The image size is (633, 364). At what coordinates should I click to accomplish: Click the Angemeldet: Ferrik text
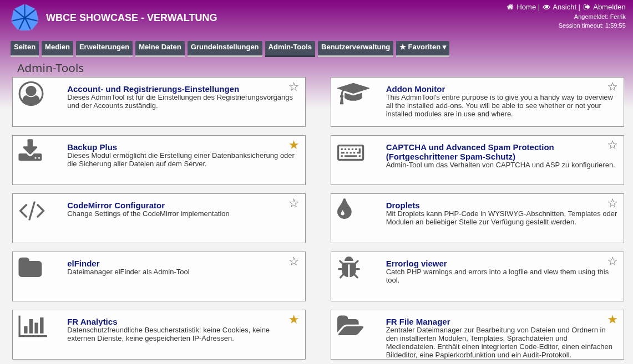pos(600,17)
